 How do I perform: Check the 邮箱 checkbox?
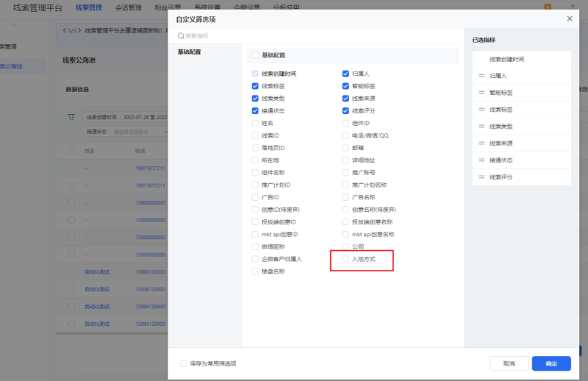click(345, 148)
